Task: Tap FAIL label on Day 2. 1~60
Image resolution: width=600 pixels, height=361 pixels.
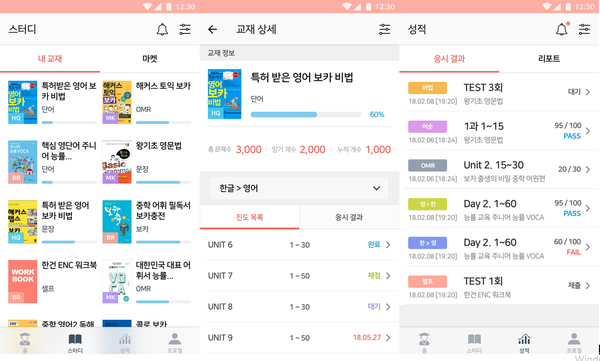Action: [x=574, y=252]
